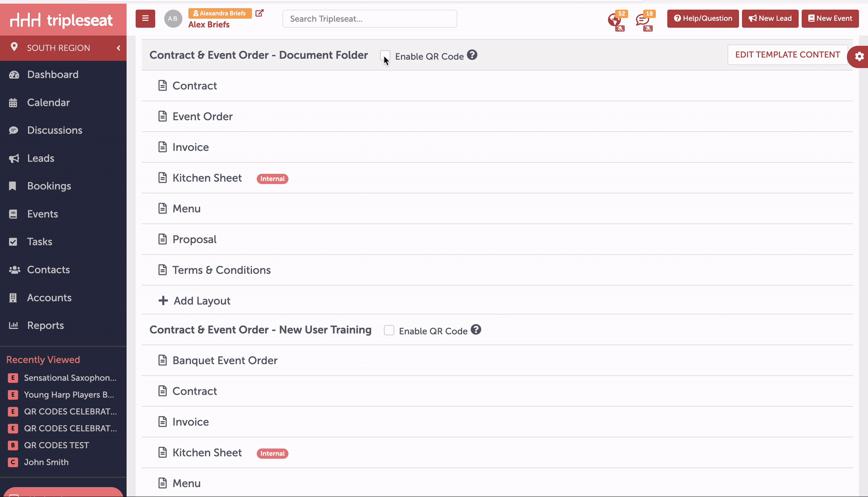The width and height of the screenshot is (868, 497).
Task: Click the plus icon for Add Layout
Action: [163, 300]
